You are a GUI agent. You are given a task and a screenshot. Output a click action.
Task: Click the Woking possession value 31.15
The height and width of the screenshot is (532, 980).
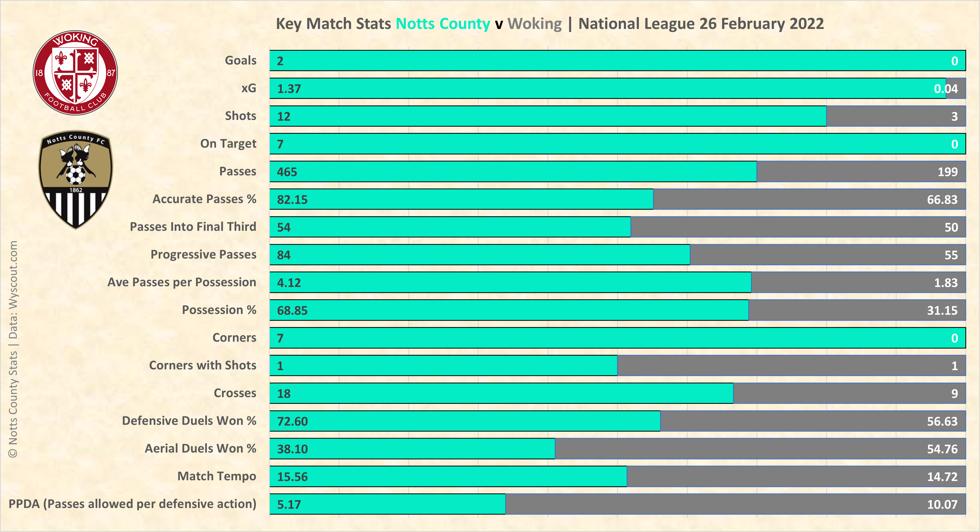coord(942,311)
